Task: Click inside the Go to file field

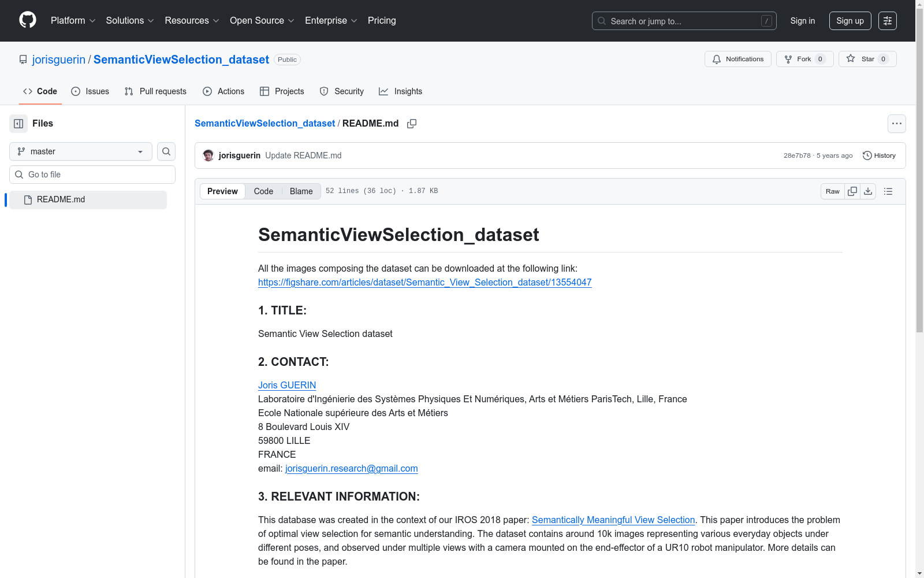Action: click(x=92, y=174)
